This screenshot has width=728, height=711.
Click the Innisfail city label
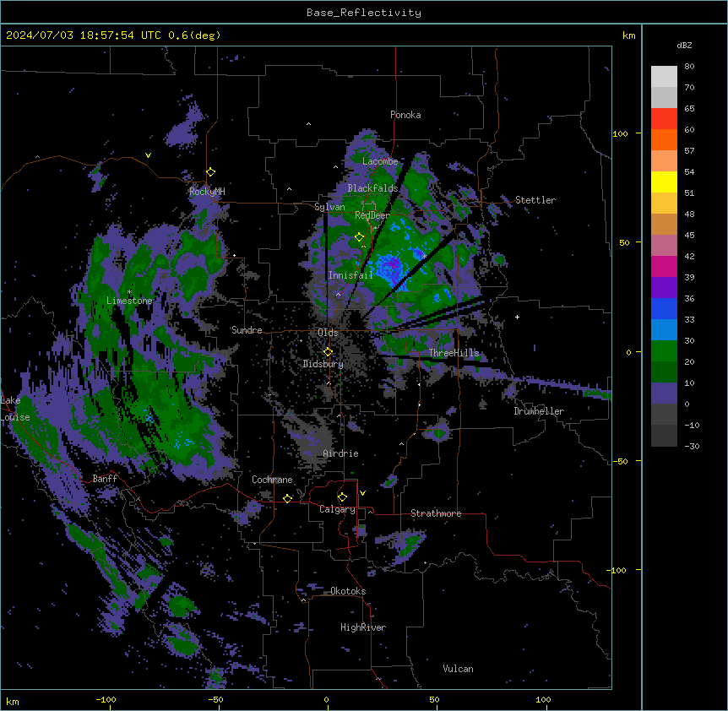tap(350, 275)
